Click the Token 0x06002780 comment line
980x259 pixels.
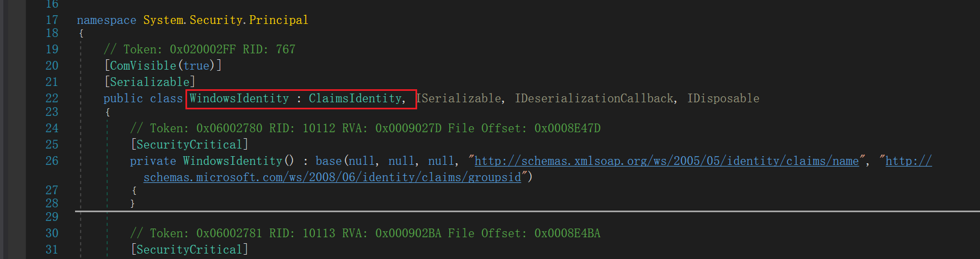click(365, 128)
